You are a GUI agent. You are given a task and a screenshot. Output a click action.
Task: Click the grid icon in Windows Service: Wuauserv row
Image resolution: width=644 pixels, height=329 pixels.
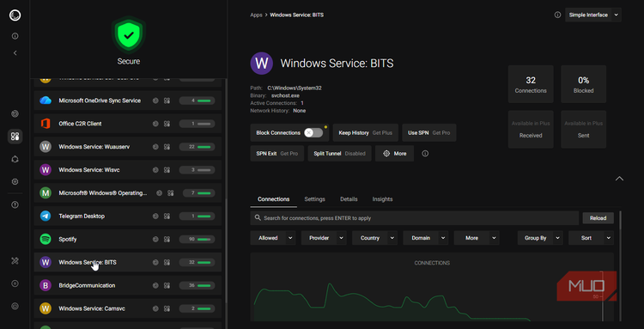click(x=167, y=147)
